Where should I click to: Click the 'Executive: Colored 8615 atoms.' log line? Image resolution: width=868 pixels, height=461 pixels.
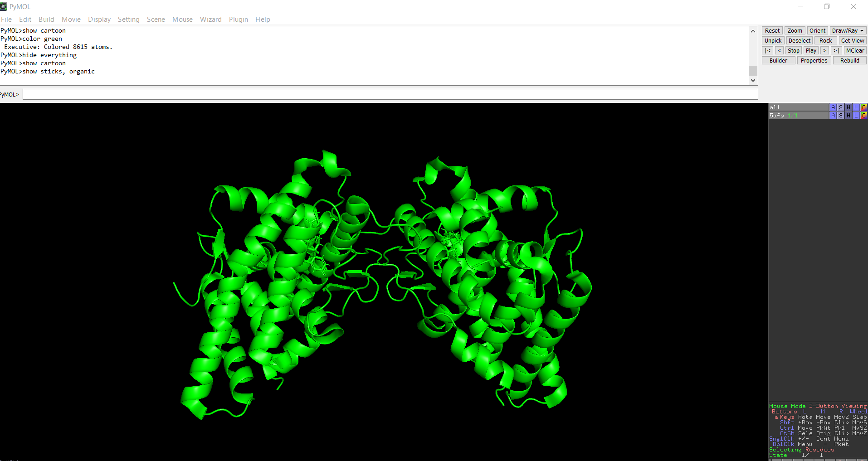59,47
